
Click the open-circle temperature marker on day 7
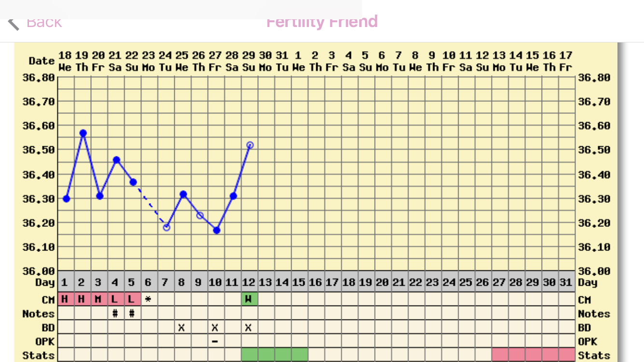tap(167, 227)
